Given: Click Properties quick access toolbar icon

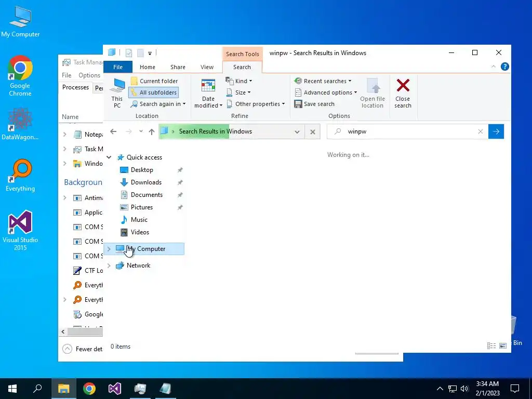Looking at the screenshot, I should (129, 53).
